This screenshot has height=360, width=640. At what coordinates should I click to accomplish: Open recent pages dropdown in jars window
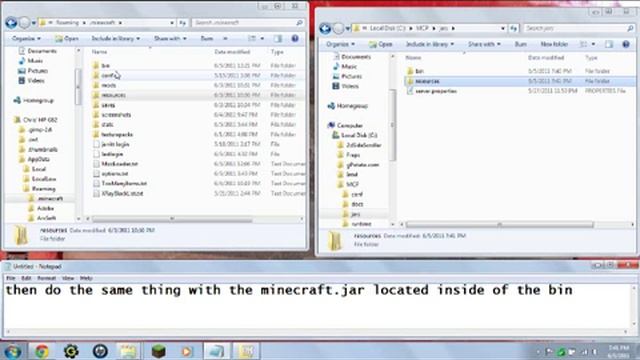tap(347, 29)
